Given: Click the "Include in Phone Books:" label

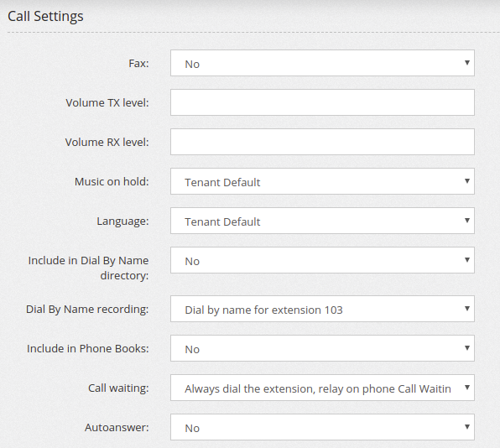Looking at the screenshot, I should pos(88,348).
